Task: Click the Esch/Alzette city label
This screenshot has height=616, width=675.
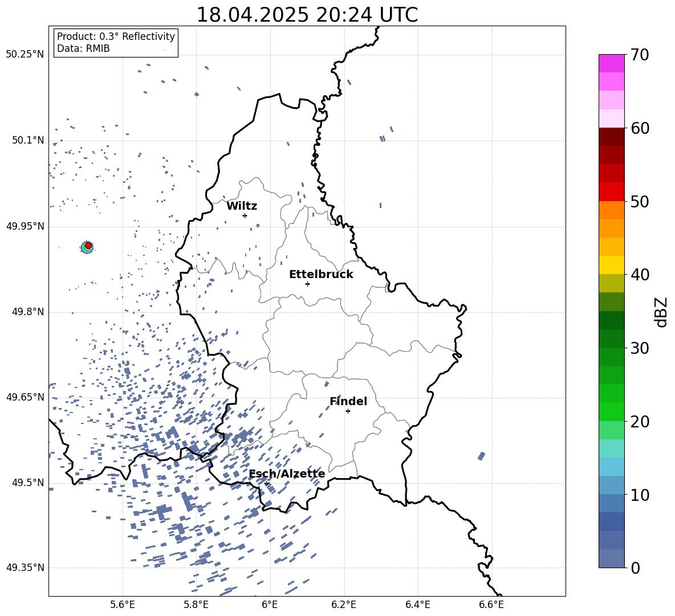Action: coord(287,474)
